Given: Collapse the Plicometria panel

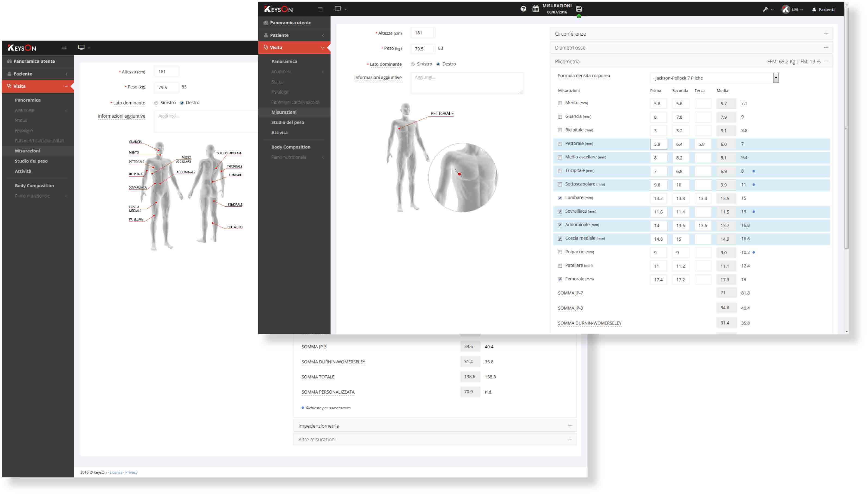Looking at the screenshot, I should coord(826,61).
